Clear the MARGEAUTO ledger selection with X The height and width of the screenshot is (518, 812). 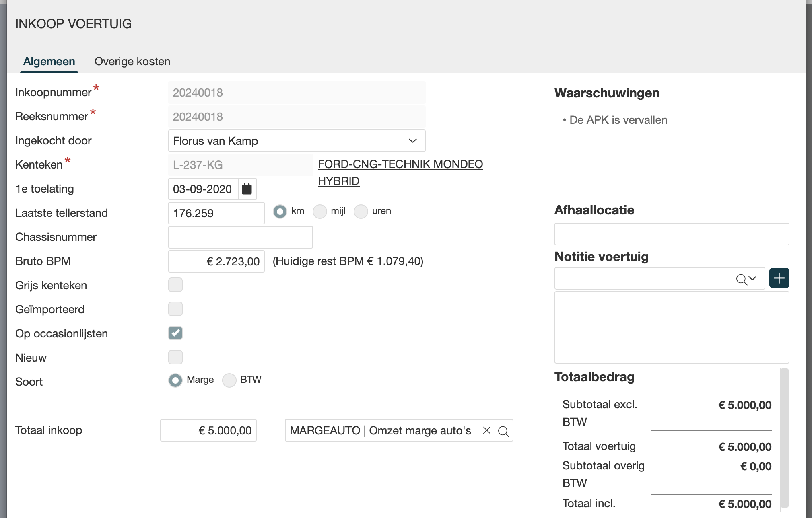[x=486, y=430]
